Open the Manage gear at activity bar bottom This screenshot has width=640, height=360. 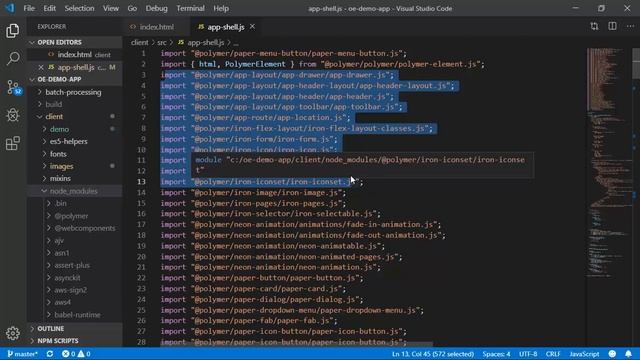(13, 333)
